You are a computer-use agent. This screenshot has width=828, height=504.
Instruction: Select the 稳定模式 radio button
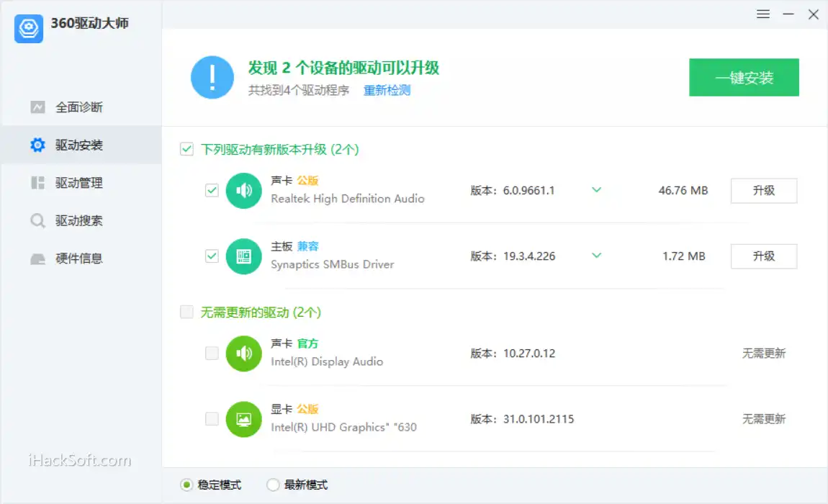click(x=186, y=485)
